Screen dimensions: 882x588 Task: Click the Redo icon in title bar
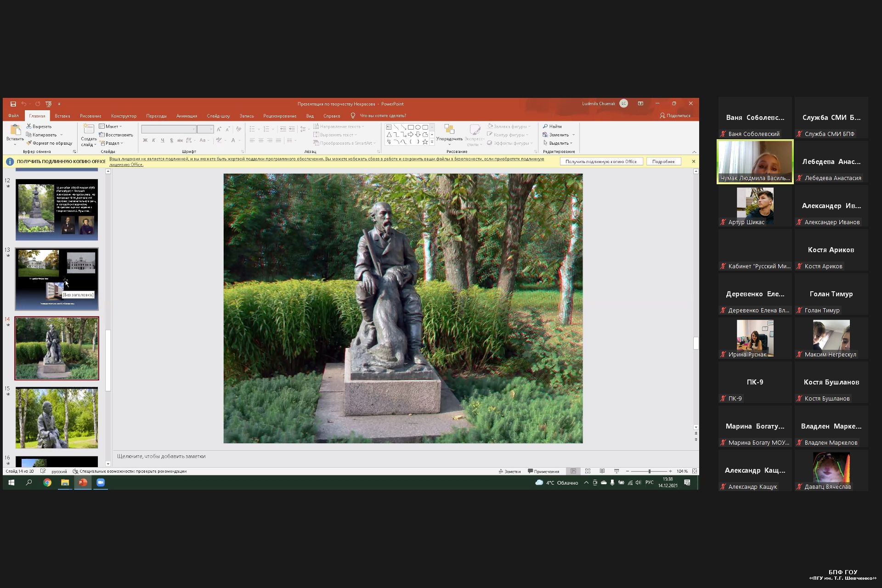(x=38, y=104)
